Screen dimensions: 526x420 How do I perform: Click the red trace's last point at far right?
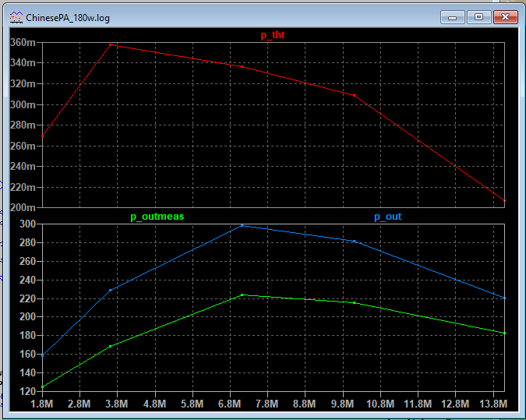point(504,200)
